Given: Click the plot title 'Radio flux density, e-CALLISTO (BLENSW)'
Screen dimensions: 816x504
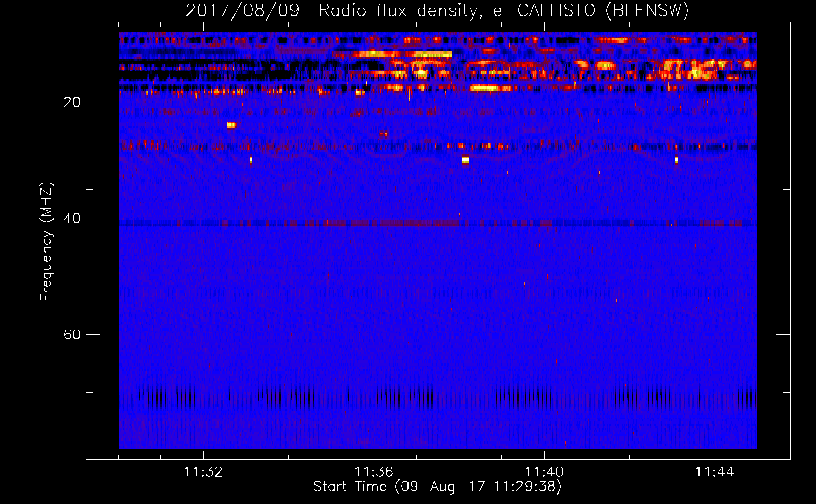Looking at the screenshot, I should 503,11.
